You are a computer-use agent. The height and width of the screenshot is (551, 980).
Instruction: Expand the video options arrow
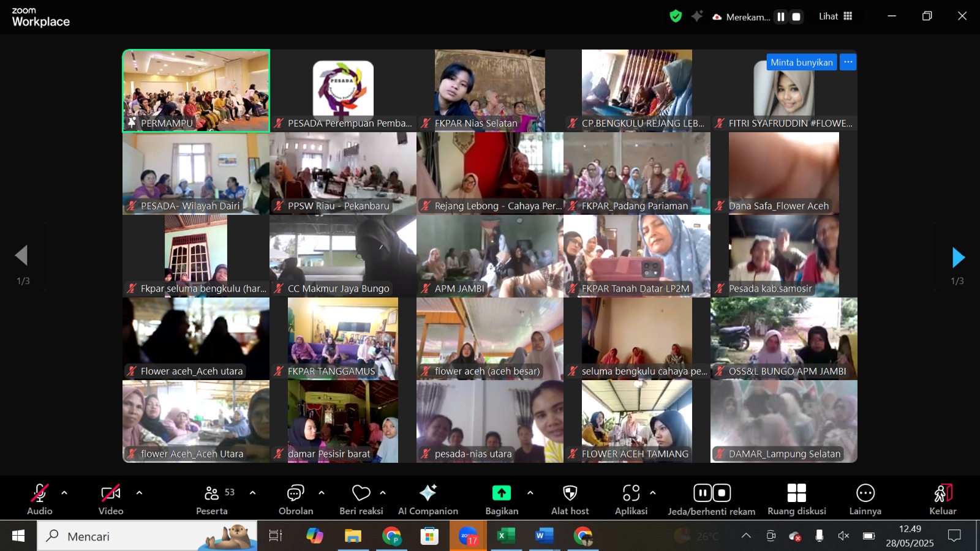click(139, 493)
